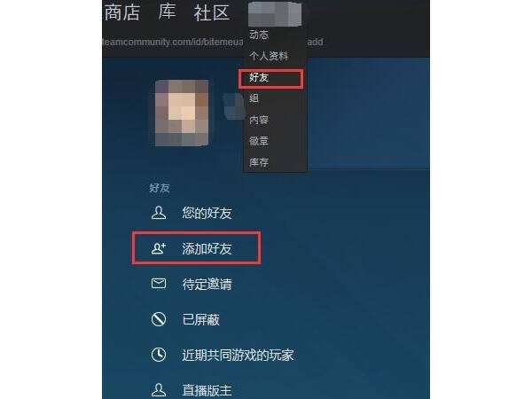Open the 库 tab

coord(167,12)
